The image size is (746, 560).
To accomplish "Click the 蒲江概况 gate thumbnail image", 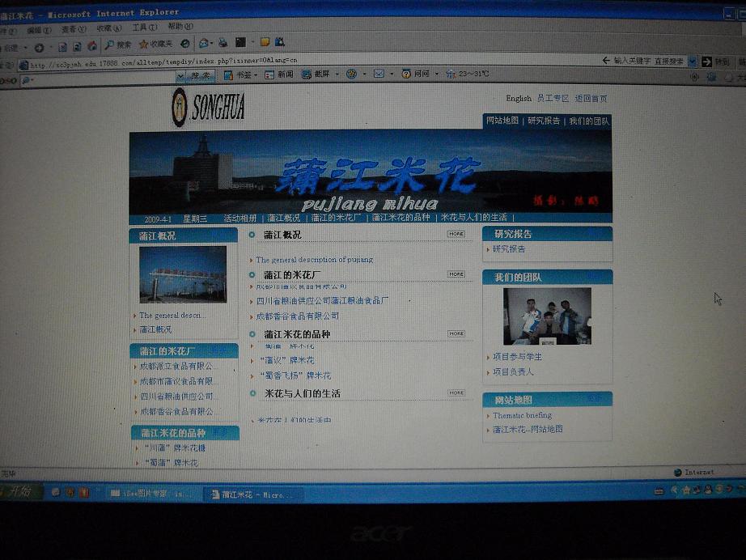I will click(x=182, y=274).
